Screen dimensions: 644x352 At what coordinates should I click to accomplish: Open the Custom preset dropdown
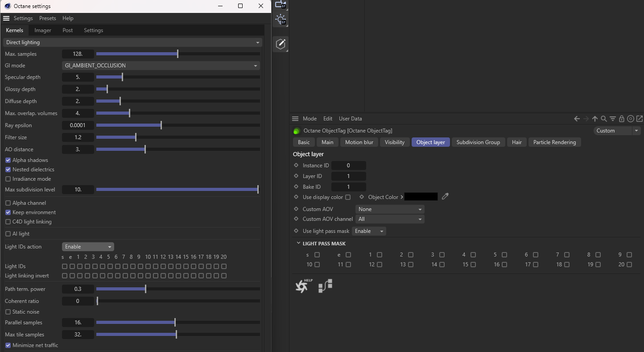618,131
